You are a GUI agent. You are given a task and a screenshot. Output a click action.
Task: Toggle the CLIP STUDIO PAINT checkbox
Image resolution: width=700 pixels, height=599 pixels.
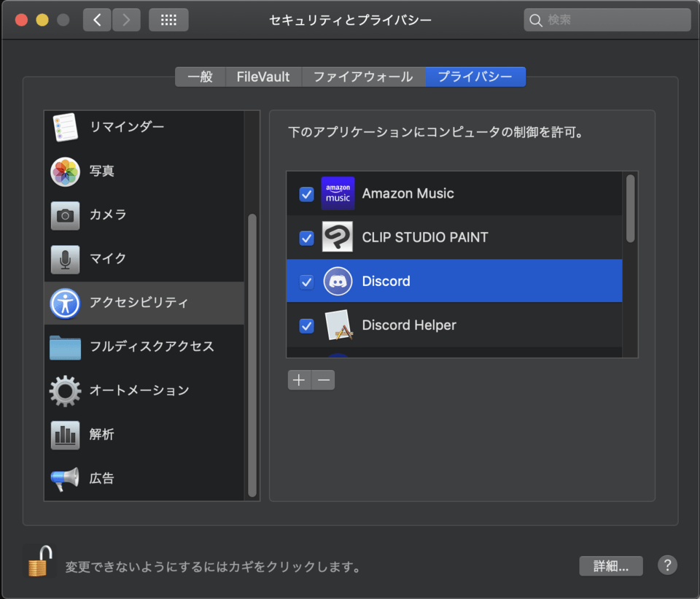point(307,238)
